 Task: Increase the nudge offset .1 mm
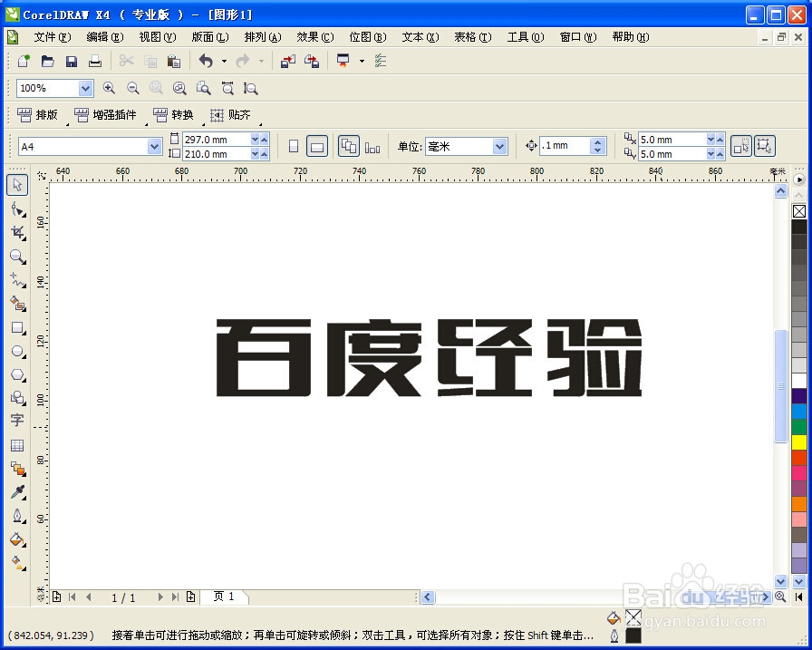598,142
